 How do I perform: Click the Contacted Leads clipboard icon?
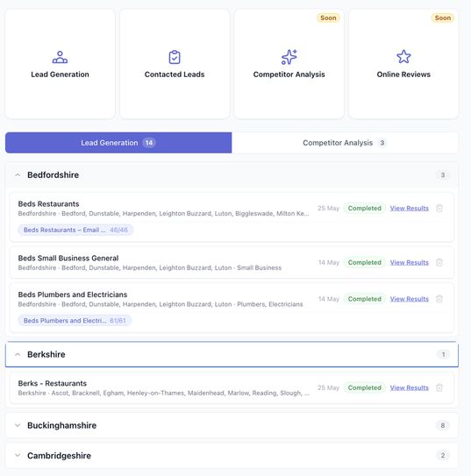click(175, 57)
